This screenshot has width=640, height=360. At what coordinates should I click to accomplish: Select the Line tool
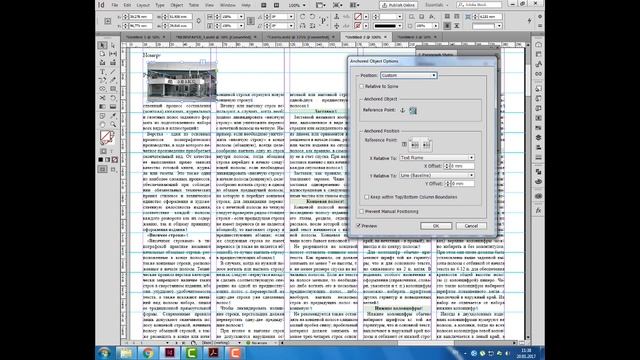point(113,72)
